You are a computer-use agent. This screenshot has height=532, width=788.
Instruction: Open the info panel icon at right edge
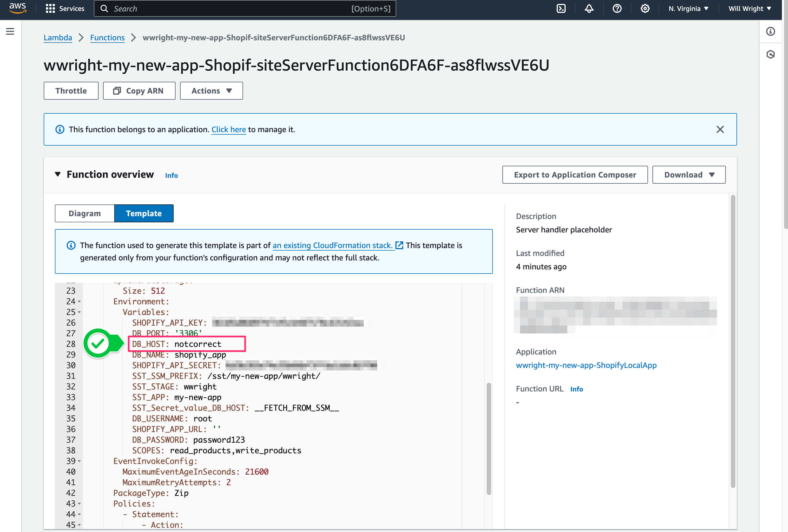coord(770,31)
